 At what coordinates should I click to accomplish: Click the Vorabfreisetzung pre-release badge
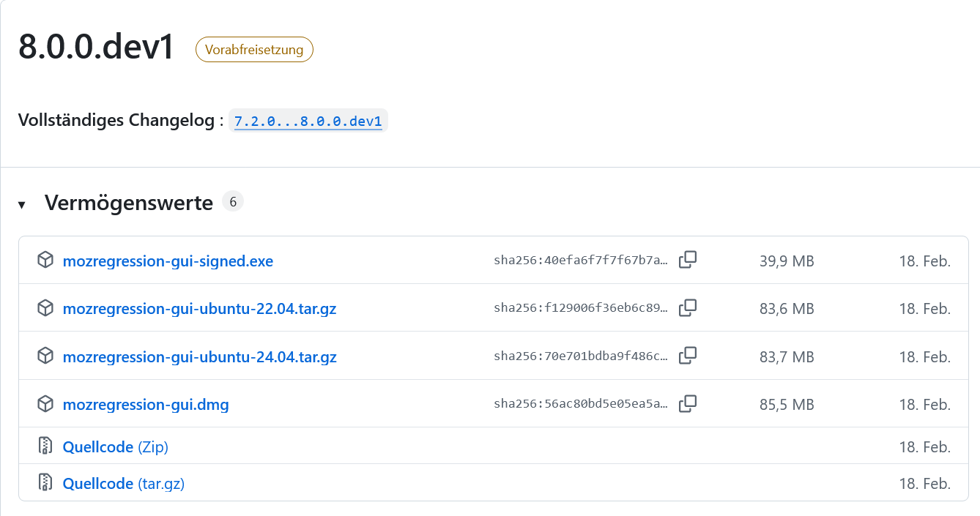tap(254, 50)
